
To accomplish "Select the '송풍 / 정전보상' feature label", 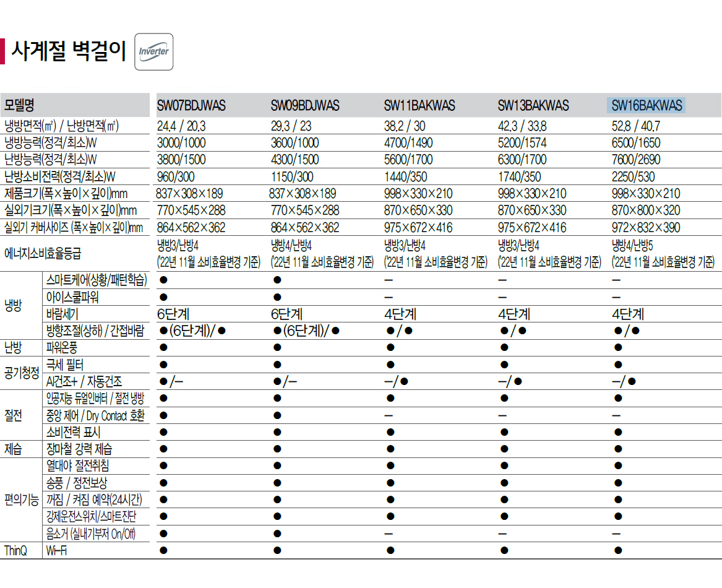I will 77,483.
